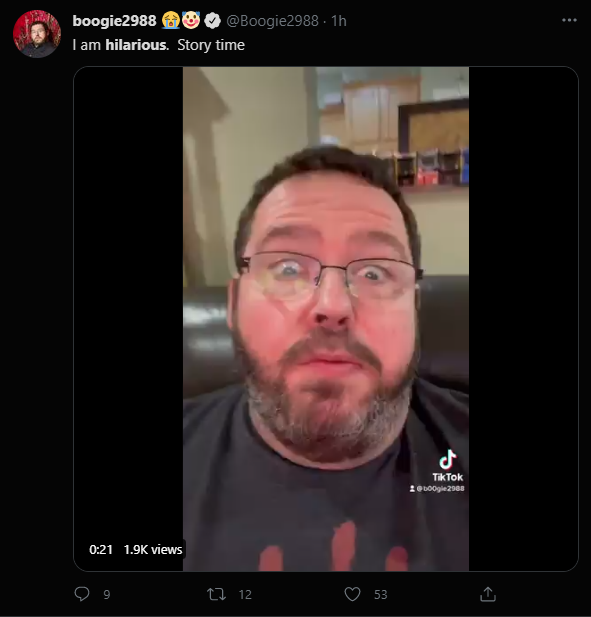Viewport: 591px width, 617px height.
Task: Click the 9 replies count
Action: pos(107,594)
